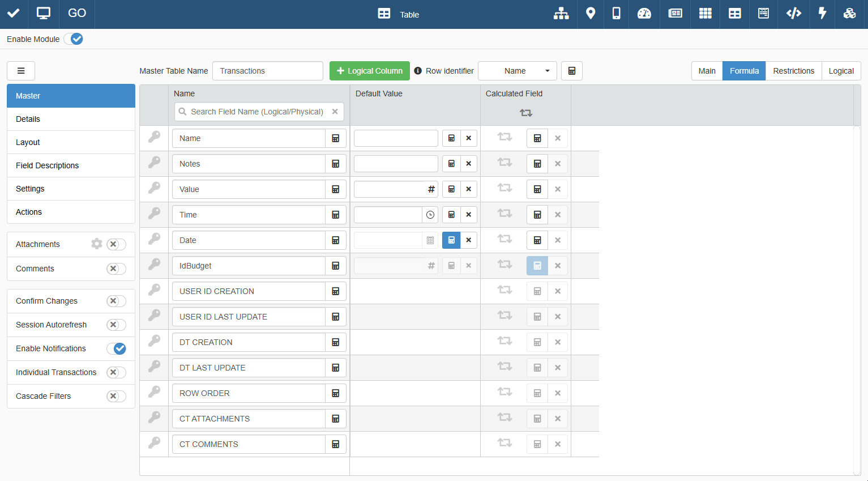The height and width of the screenshot is (481, 868).
Task: Open the Field Descriptions sidebar item
Action: (x=71, y=165)
